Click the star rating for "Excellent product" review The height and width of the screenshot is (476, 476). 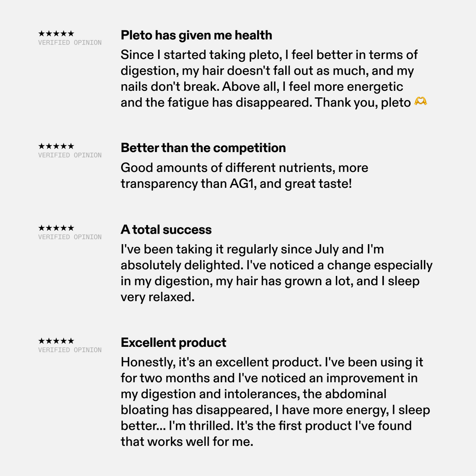[56, 341]
